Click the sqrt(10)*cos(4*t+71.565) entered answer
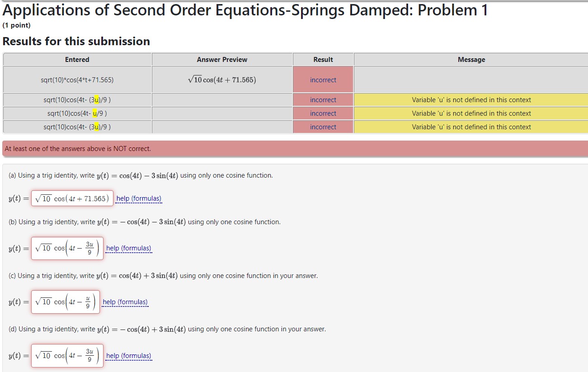This screenshot has width=588, height=372. (x=77, y=79)
